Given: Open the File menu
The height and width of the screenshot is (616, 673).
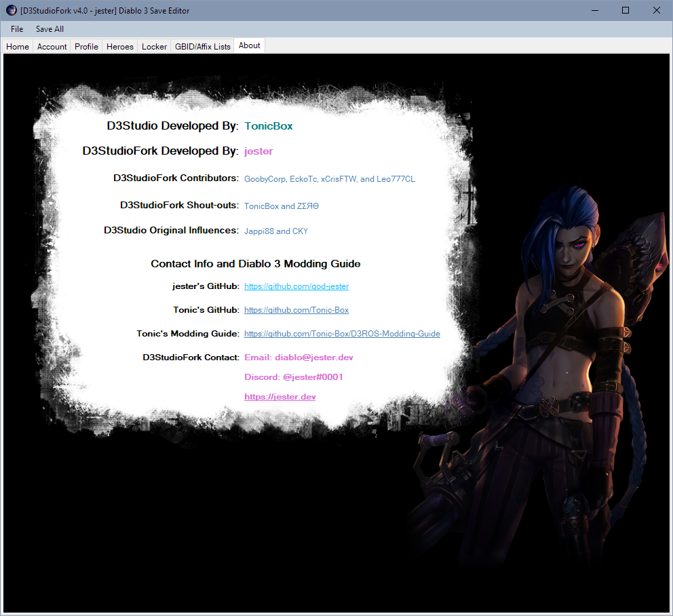Looking at the screenshot, I should tap(17, 29).
